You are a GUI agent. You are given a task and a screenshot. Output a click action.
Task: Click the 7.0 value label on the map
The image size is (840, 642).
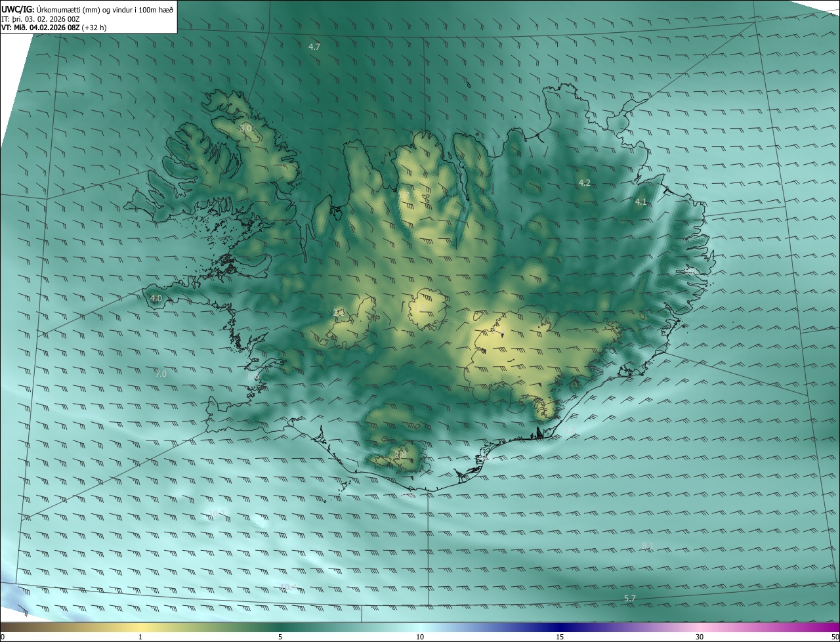[161, 374]
